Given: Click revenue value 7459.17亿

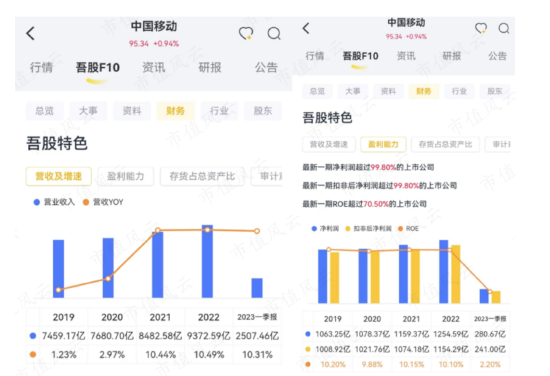Looking at the screenshot, I should (63, 336).
